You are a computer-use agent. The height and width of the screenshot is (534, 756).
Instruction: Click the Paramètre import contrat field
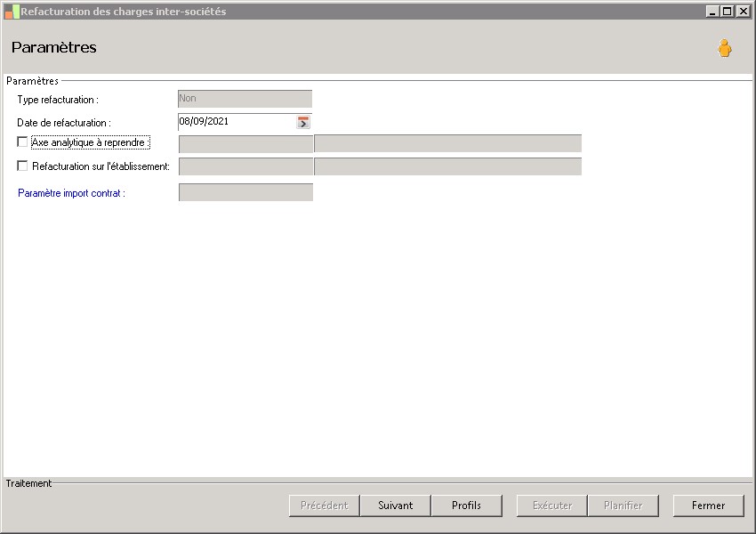pos(245,192)
